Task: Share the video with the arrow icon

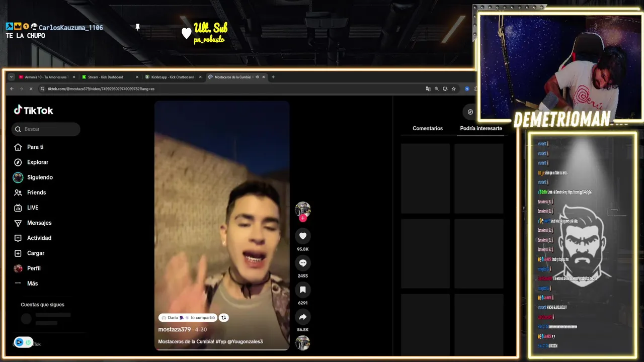Action: click(303, 317)
